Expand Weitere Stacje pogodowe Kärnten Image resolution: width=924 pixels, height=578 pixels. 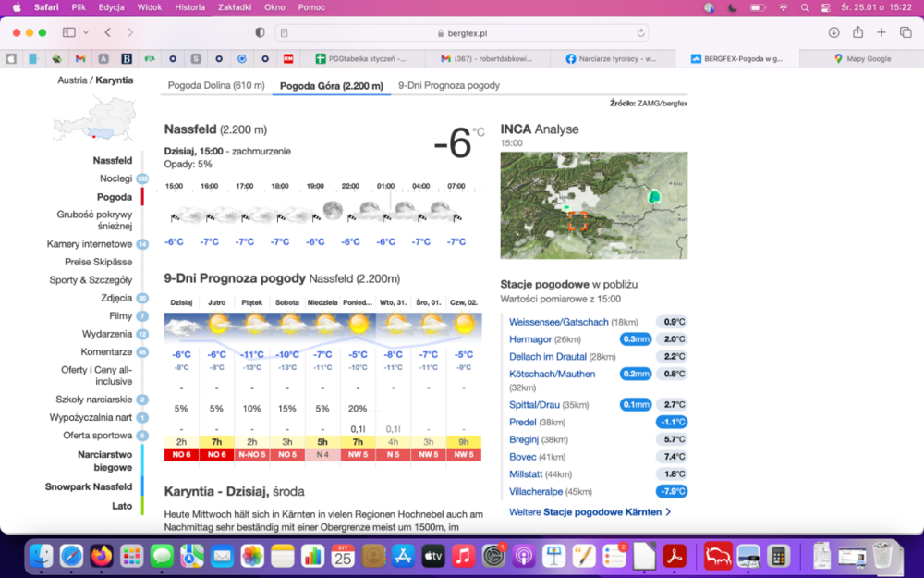point(590,511)
